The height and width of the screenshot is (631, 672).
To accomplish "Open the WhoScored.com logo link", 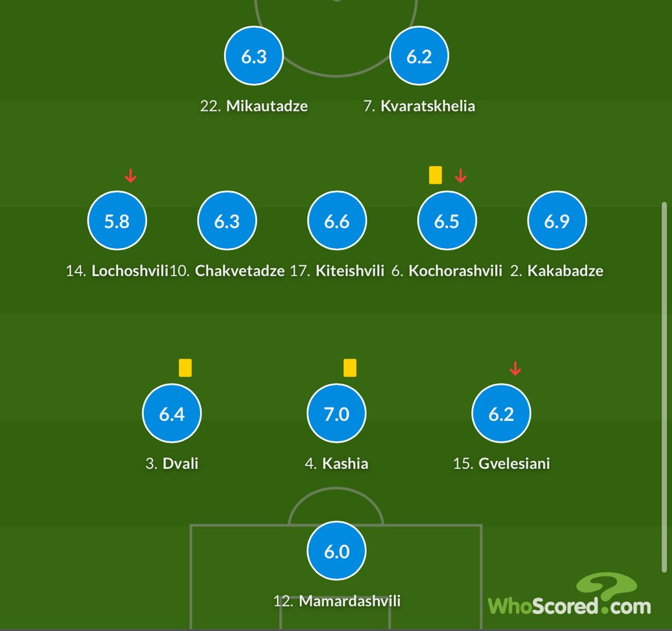I will [569, 596].
